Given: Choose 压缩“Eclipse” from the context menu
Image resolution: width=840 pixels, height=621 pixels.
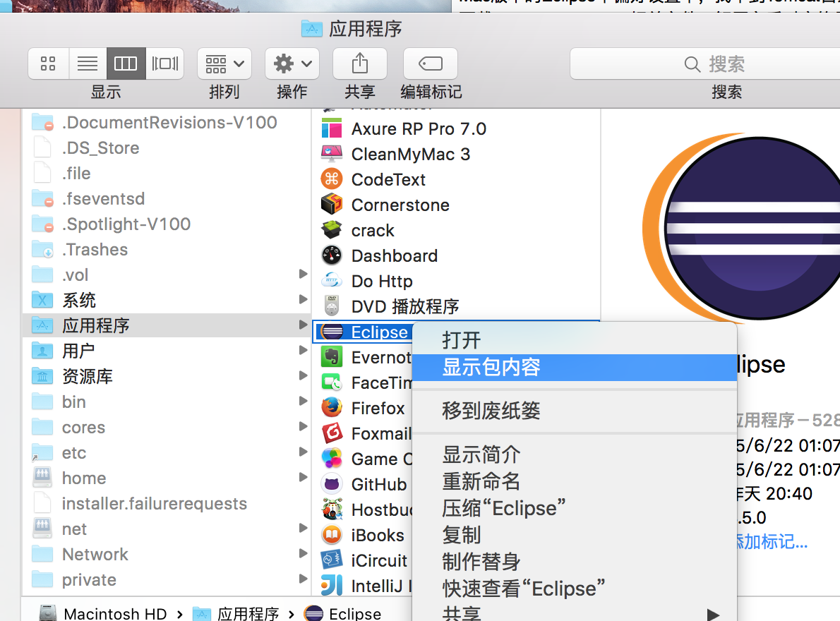Looking at the screenshot, I should 575,509.
